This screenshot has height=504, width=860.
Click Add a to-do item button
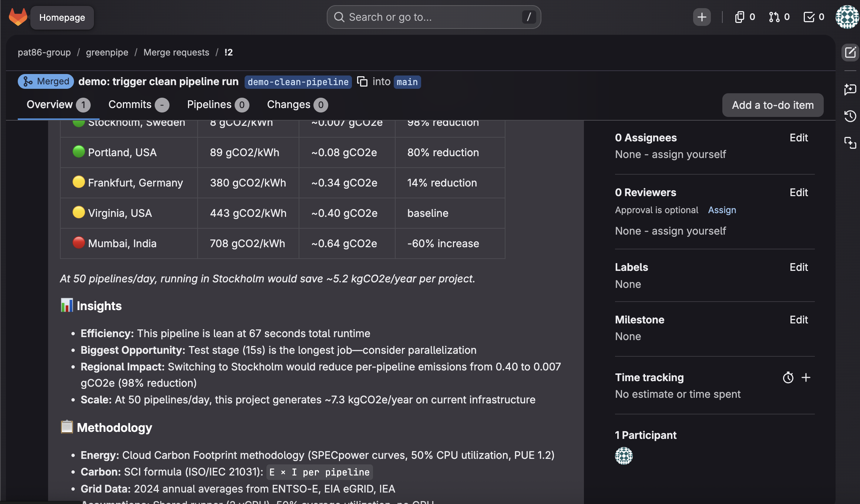(x=773, y=105)
